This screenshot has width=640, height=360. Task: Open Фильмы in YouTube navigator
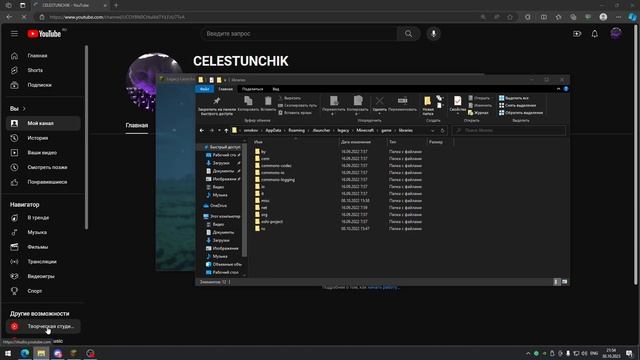(x=43, y=247)
